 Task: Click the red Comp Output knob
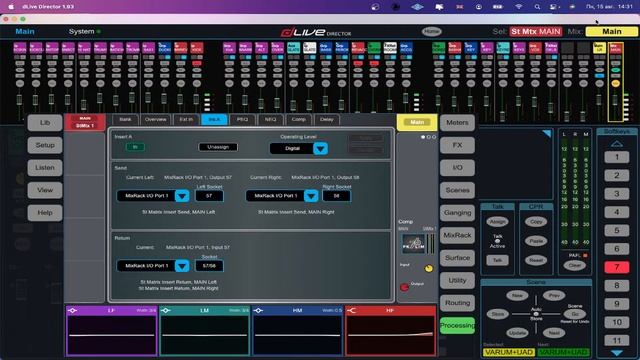[x=404, y=287]
